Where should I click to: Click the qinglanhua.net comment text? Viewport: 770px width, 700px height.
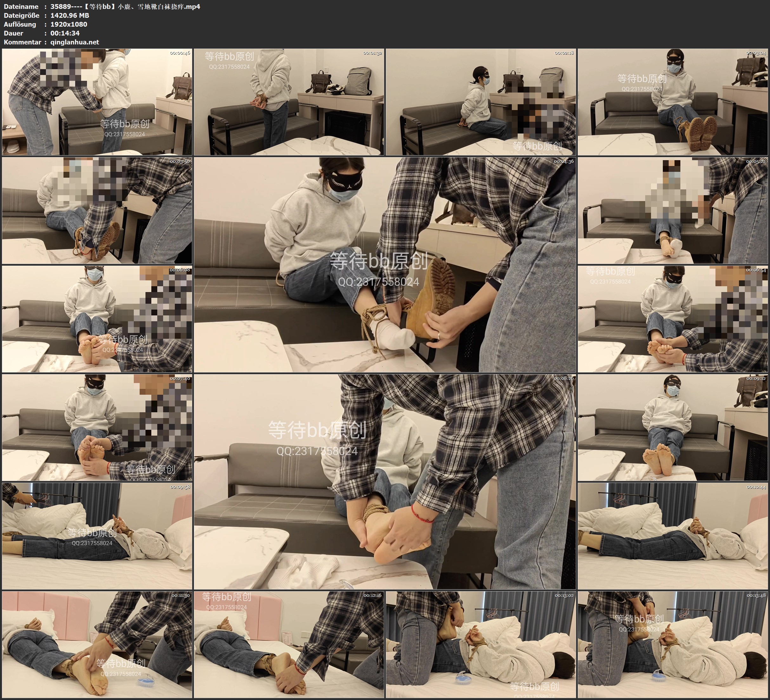pyautogui.click(x=75, y=42)
